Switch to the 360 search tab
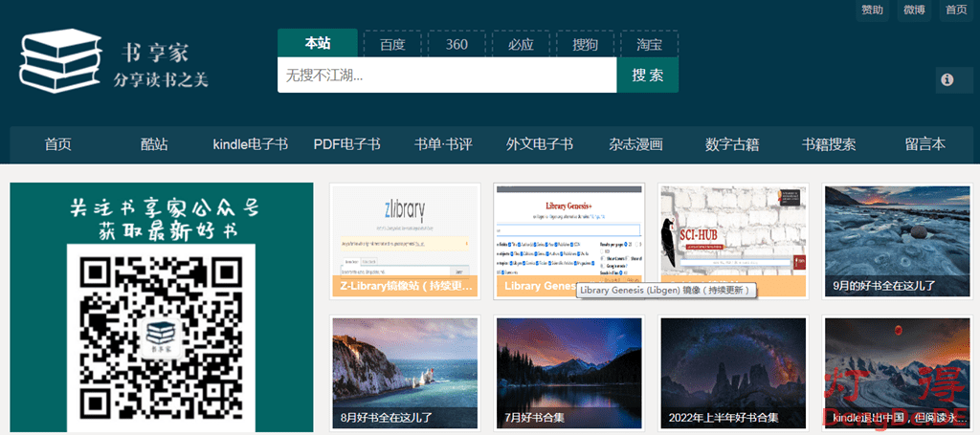Screen dimensions: 980x435 coord(457,44)
